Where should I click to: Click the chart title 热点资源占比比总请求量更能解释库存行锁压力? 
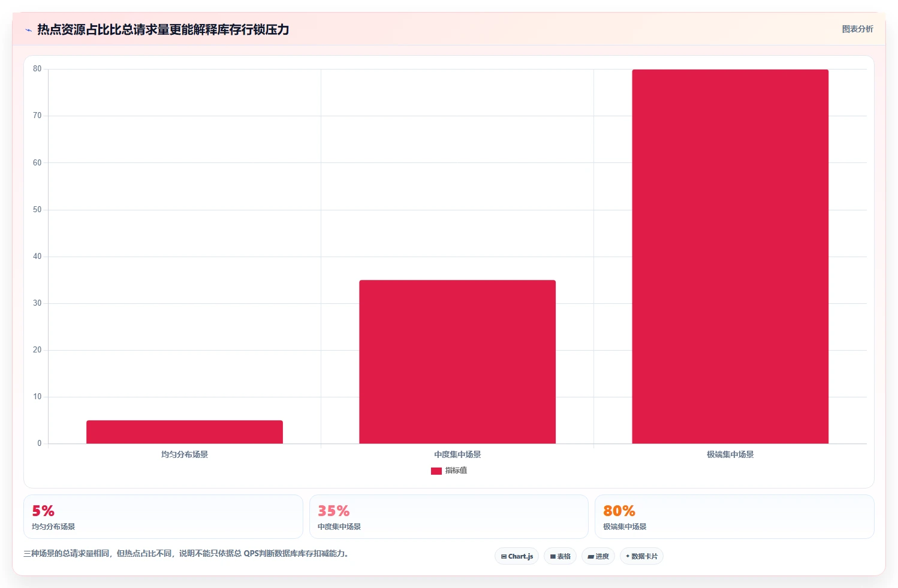[163, 29]
